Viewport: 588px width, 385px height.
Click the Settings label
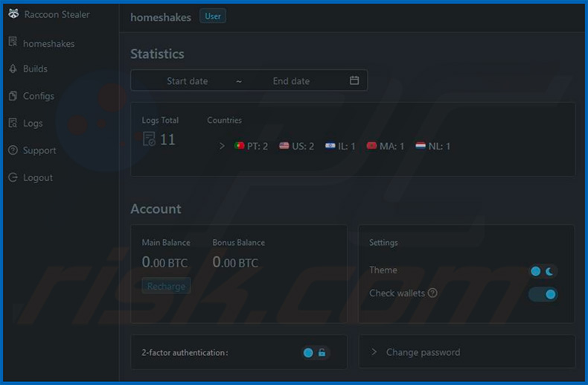pos(383,243)
